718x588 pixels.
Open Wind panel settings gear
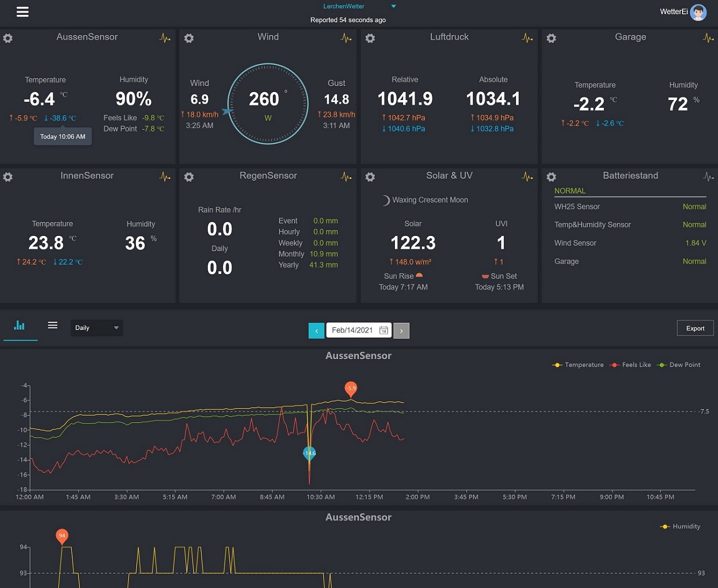189,38
